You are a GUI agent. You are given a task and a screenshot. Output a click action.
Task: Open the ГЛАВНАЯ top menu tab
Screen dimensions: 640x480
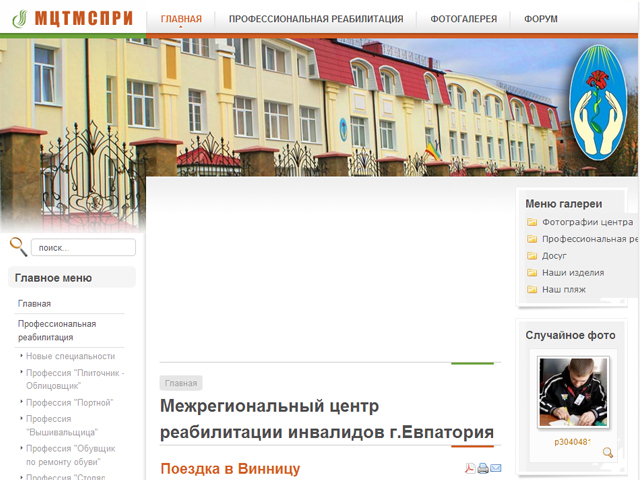(181, 19)
